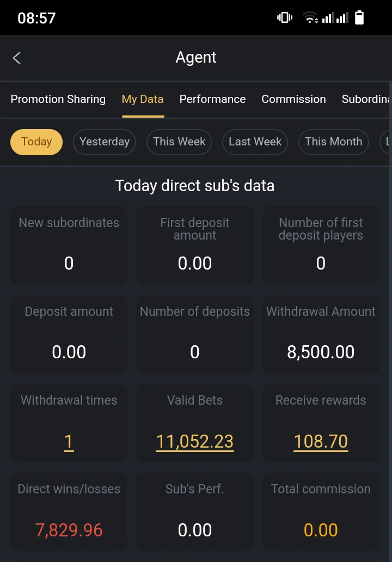Open Valid Bets 11,052.23 link
Viewport: 392px width, 562px height.
point(195,442)
